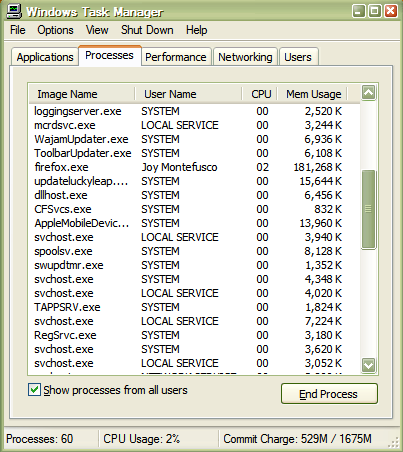Sort by User Name column header

(188, 94)
